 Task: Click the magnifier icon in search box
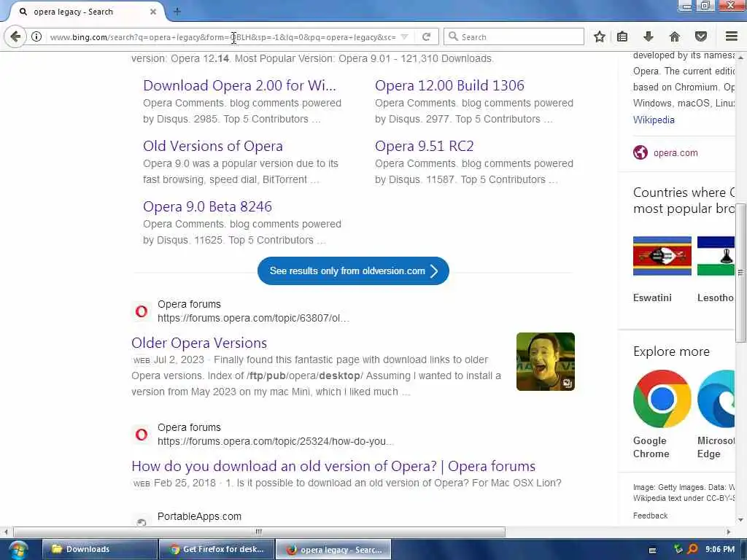pyautogui.click(x=454, y=36)
